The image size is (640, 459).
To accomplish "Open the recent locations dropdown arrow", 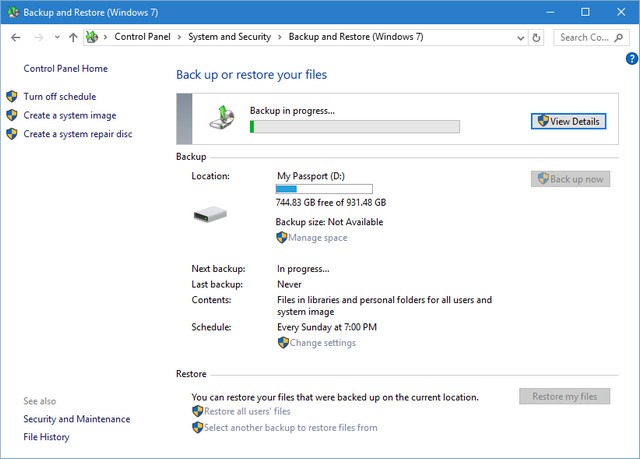I will [57, 38].
